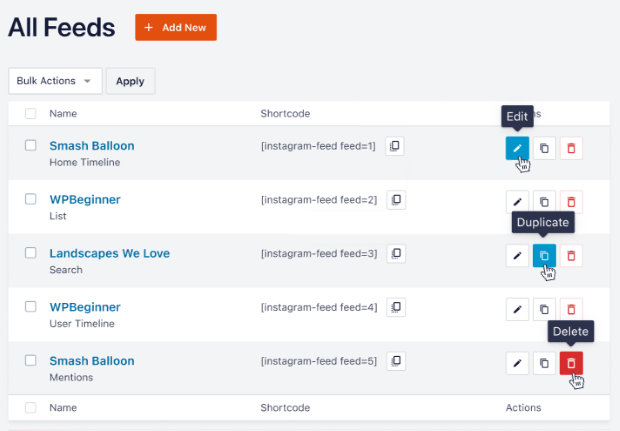620x431 pixels.
Task: Open WPBeginner User Timeline feed link
Action: (85, 307)
